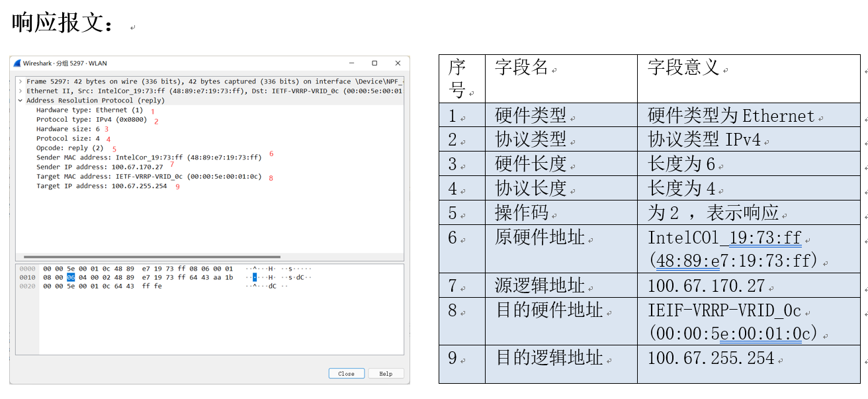868x399 pixels.
Task: Expand the Ethernet II tree row
Action: (x=21, y=91)
